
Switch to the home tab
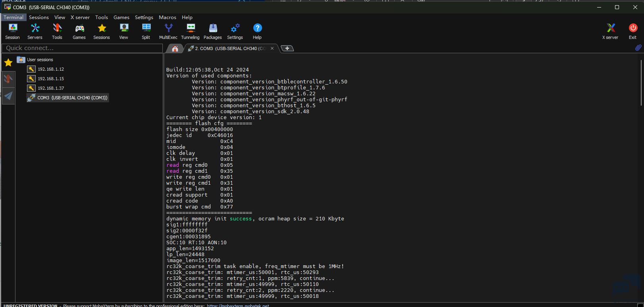pyautogui.click(x=175, y=48)
